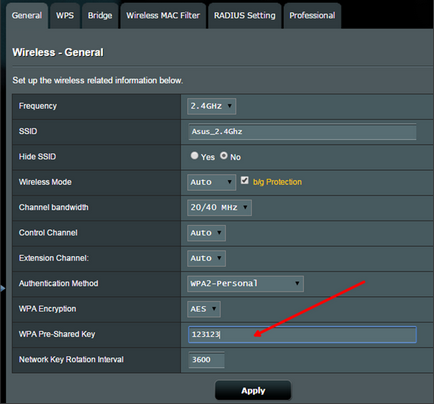Expand the Channel bandwidth dropdown

tap(219, 208)
